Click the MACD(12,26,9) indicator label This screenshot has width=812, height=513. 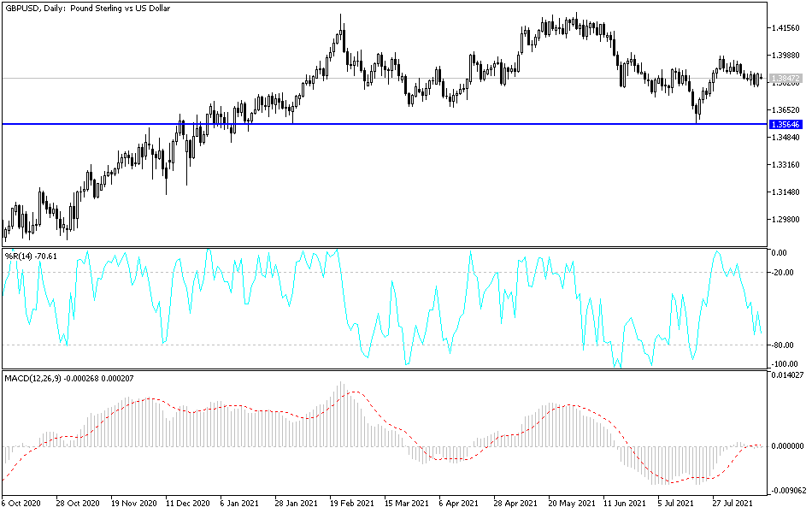click(69, 379)
